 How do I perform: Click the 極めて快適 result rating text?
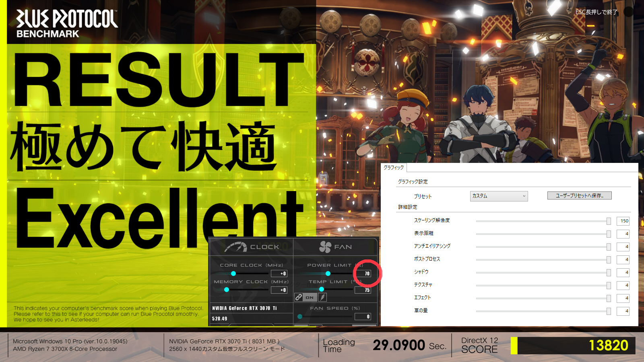pyautogui.click(x=143, y=146)
